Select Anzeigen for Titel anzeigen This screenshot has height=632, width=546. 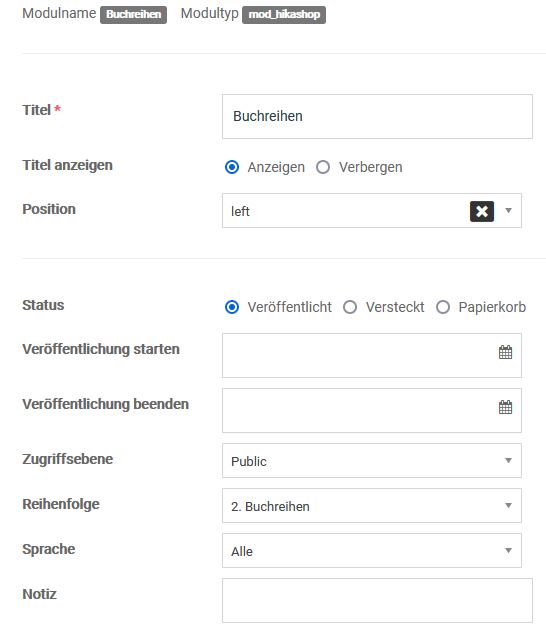tap(232, 167)
